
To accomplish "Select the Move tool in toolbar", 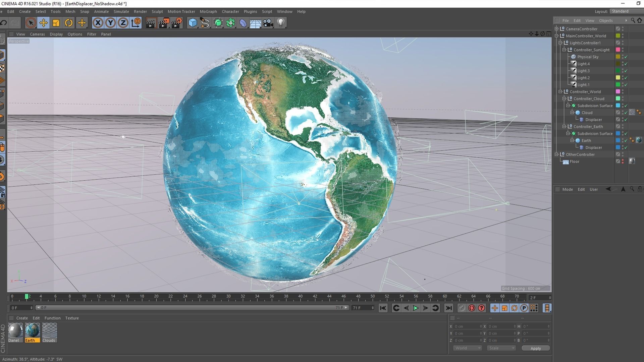I will [43, 23].
